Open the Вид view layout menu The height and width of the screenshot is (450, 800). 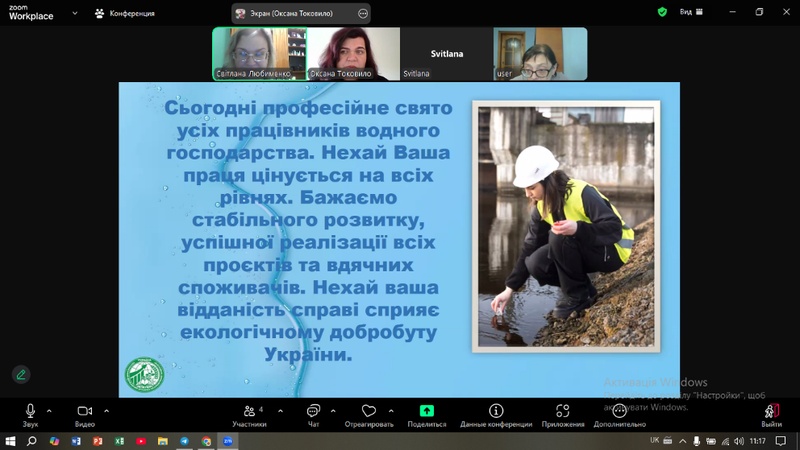coord(691,12)
